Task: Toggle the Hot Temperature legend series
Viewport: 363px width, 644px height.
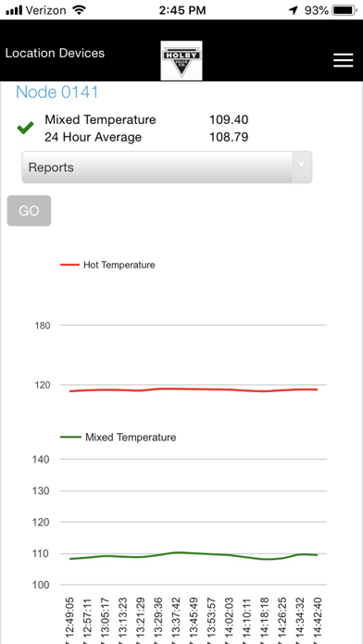Action: point(107,265)
